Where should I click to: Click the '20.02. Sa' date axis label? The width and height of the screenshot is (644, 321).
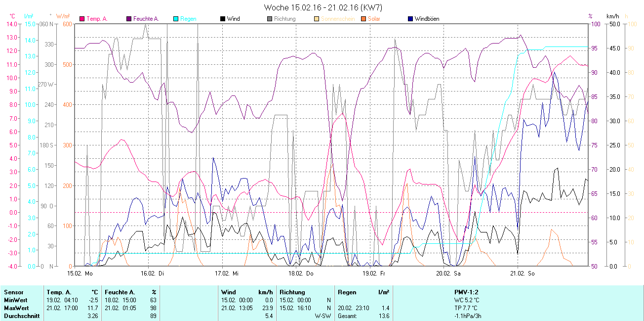[448, 273]
